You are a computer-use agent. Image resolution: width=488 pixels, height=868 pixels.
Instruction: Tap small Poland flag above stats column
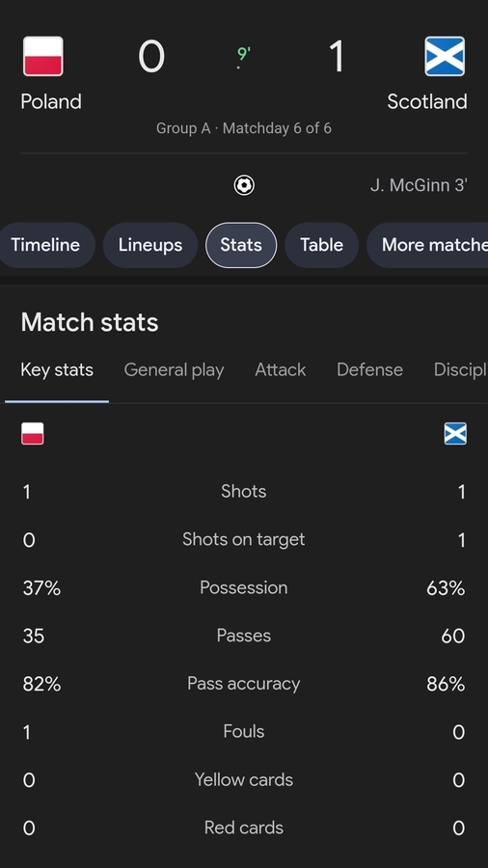[33, 433]
